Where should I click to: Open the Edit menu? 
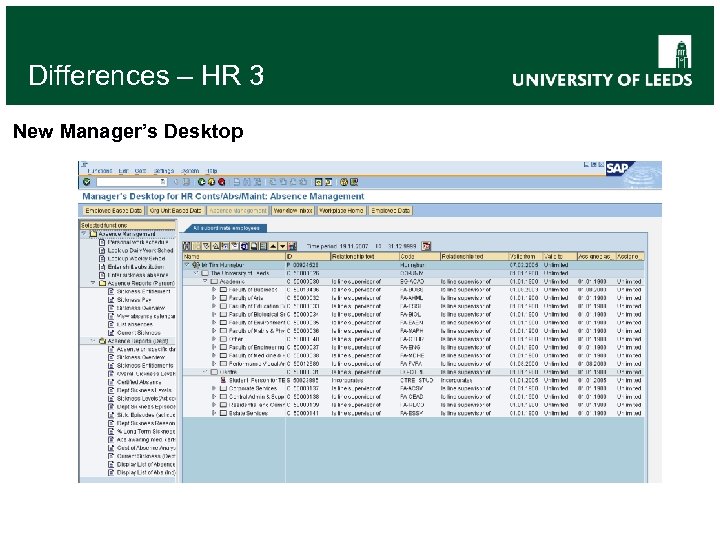(123, 171)
